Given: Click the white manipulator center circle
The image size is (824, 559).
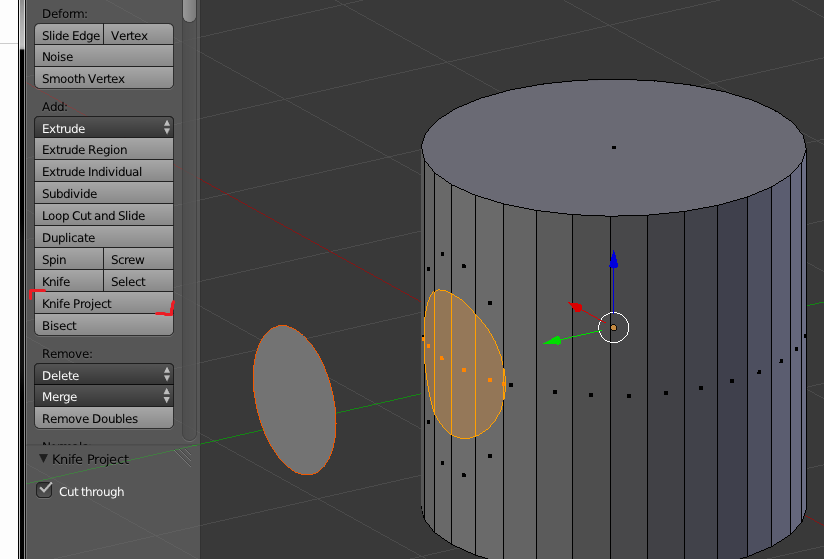Looking at the screenshot, I should click(x=613, y=327).
